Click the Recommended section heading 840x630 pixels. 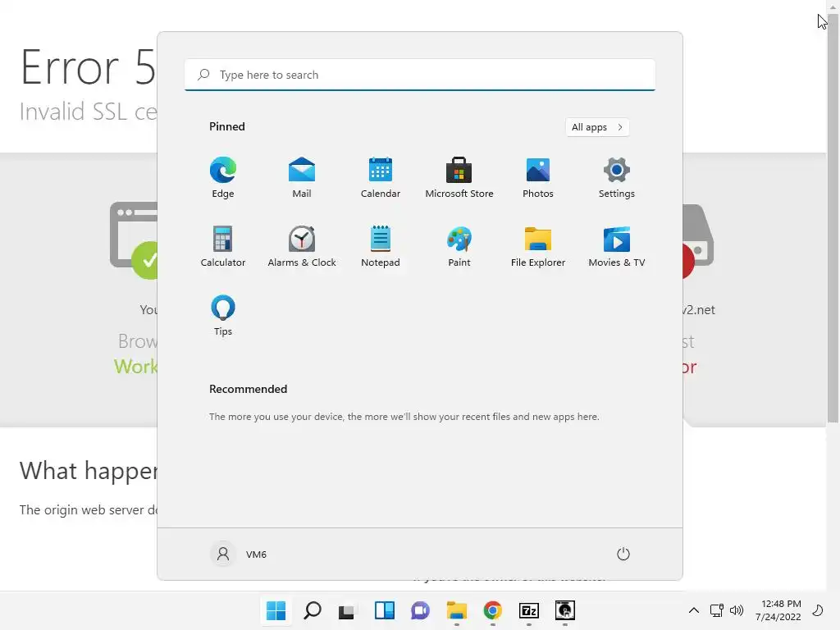pos(248,389)
